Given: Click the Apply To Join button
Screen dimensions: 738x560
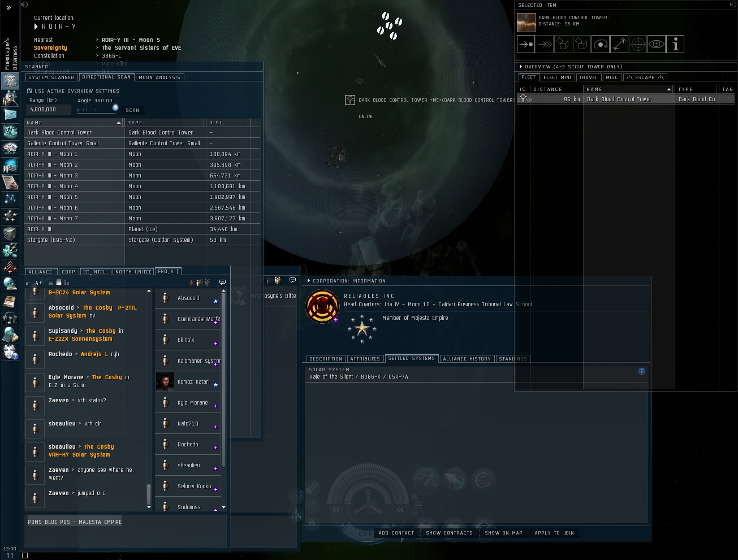Looking at the screenshot, I should coord(554,533).
